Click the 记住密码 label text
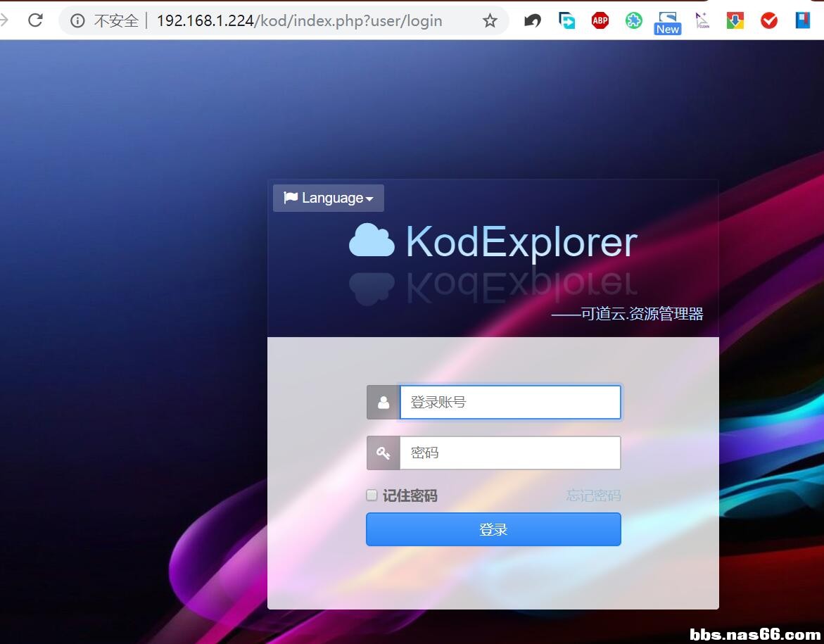This screenshot has height=644, width=824. (x=410, y=495)
